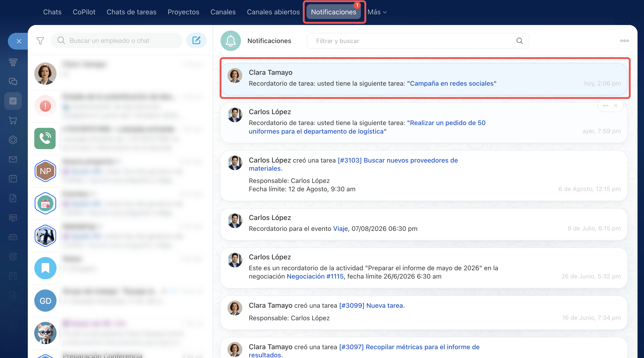Select the tasks checkmark icon in the sidebar

[13, 101]
